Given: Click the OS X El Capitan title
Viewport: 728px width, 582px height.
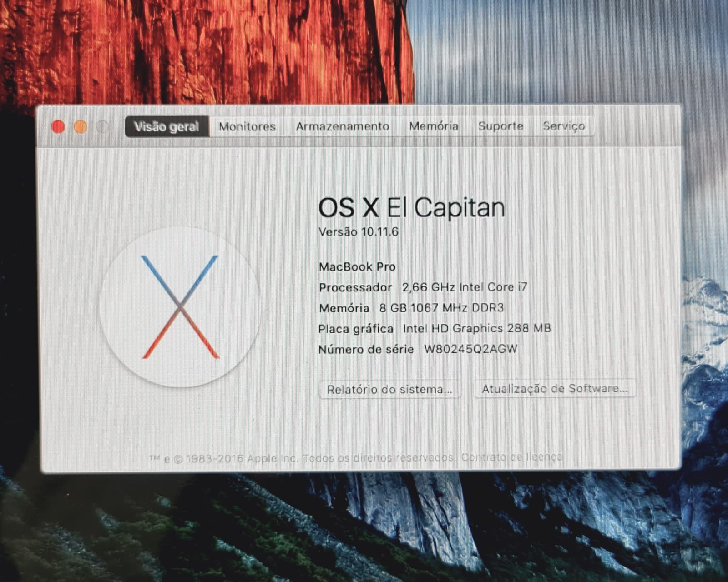Looking at the screenshot, I should click(411, 207).
